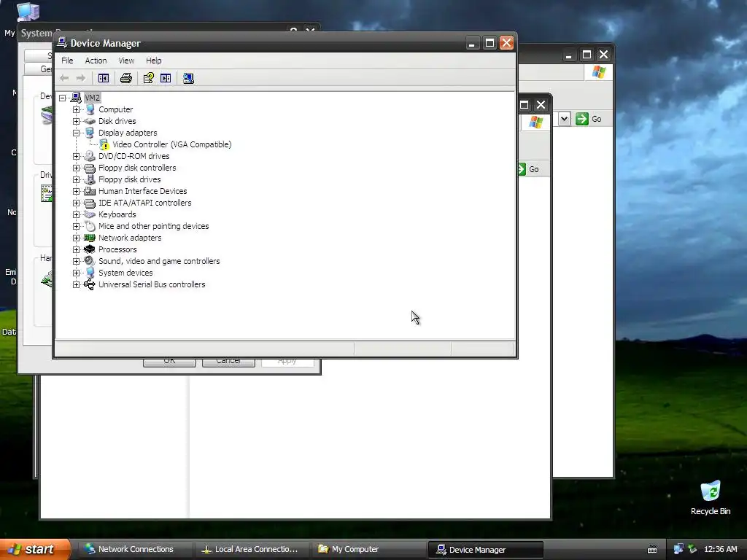Expand the Computer node

[76, 109]
